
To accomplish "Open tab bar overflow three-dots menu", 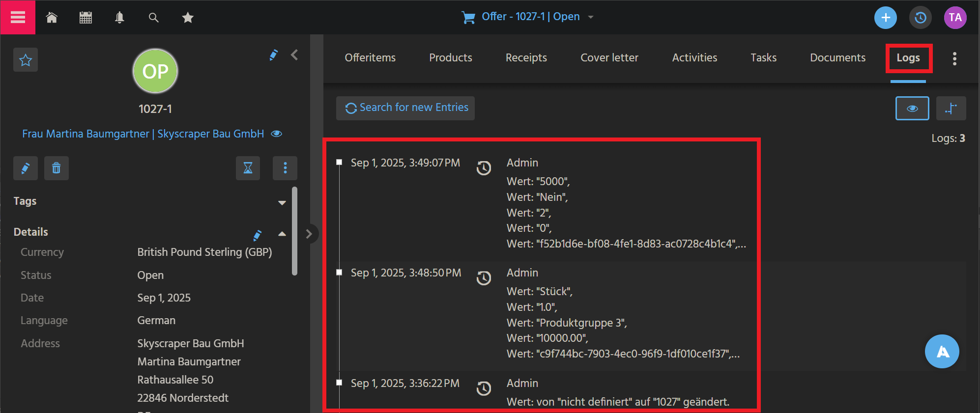I will pyautogui.click(x=954, y=58).
